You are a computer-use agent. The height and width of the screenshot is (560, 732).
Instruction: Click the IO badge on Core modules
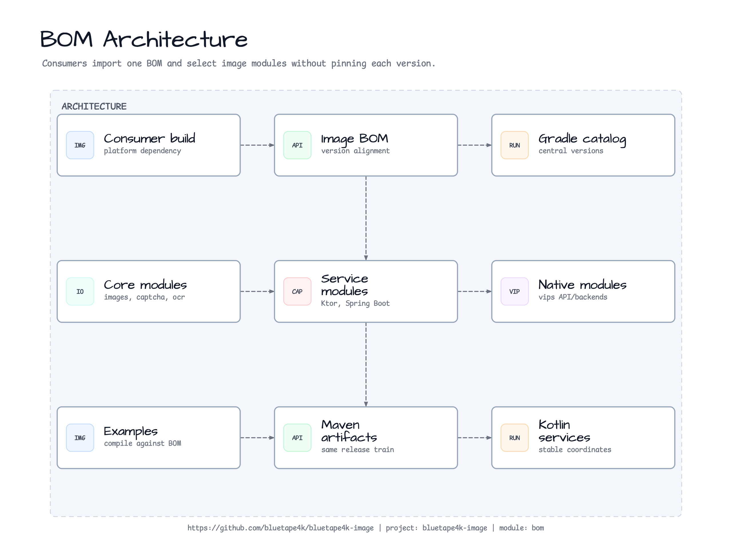pyautogui.click(x=80, y=291)
